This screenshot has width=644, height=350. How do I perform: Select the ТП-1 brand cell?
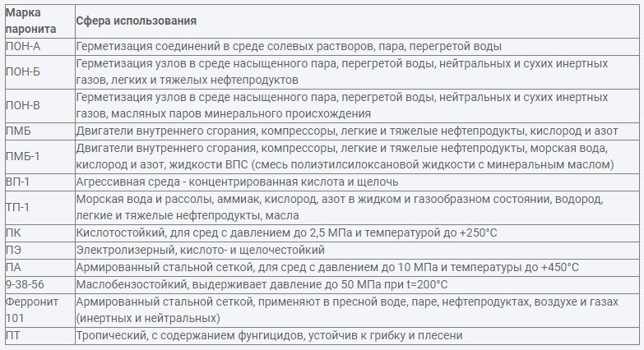click(39, 207)
